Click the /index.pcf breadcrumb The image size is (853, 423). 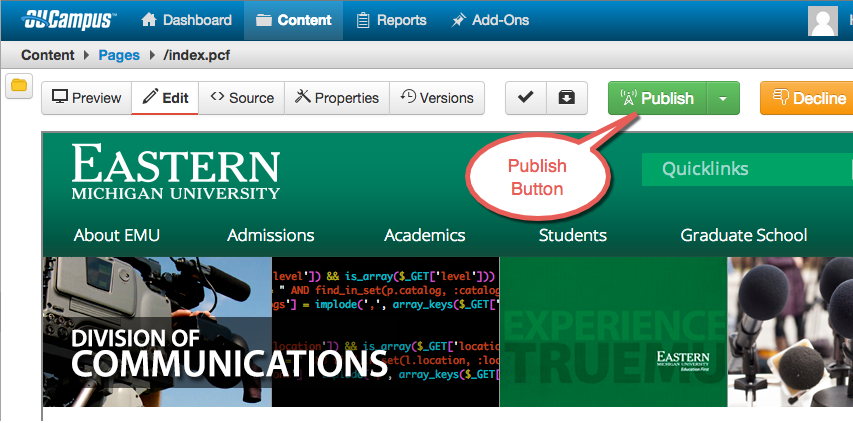click(196, 55)
